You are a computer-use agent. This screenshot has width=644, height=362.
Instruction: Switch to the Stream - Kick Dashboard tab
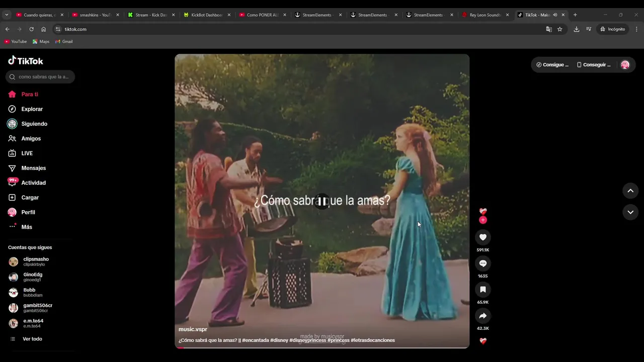tap(151, 15)
